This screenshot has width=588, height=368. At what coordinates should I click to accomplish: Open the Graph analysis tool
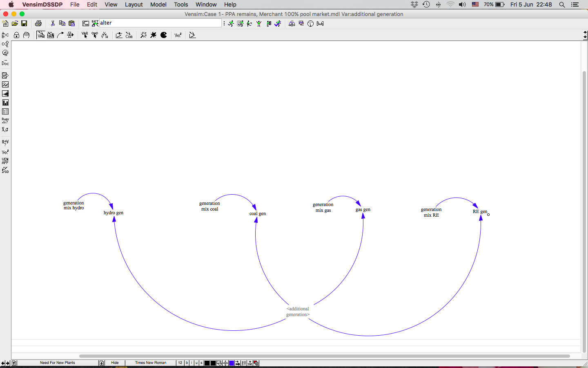5,85
